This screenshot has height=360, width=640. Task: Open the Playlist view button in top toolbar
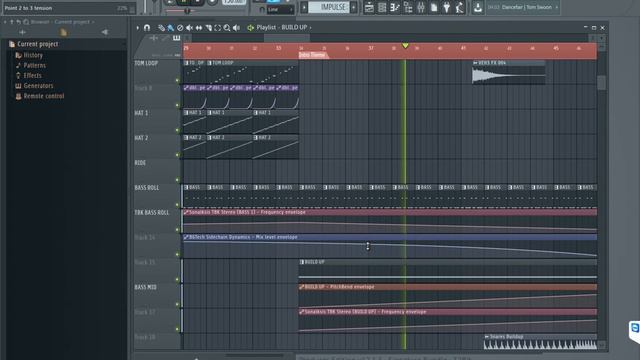click(369, 7)
